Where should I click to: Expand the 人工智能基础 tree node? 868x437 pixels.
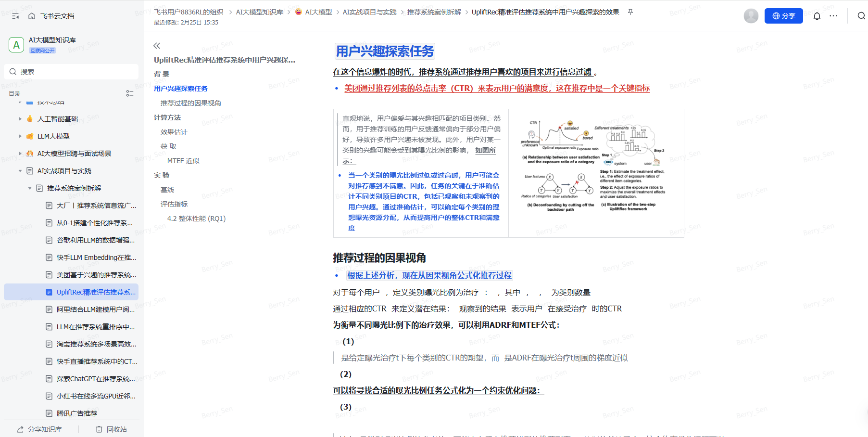coord(20,119)
